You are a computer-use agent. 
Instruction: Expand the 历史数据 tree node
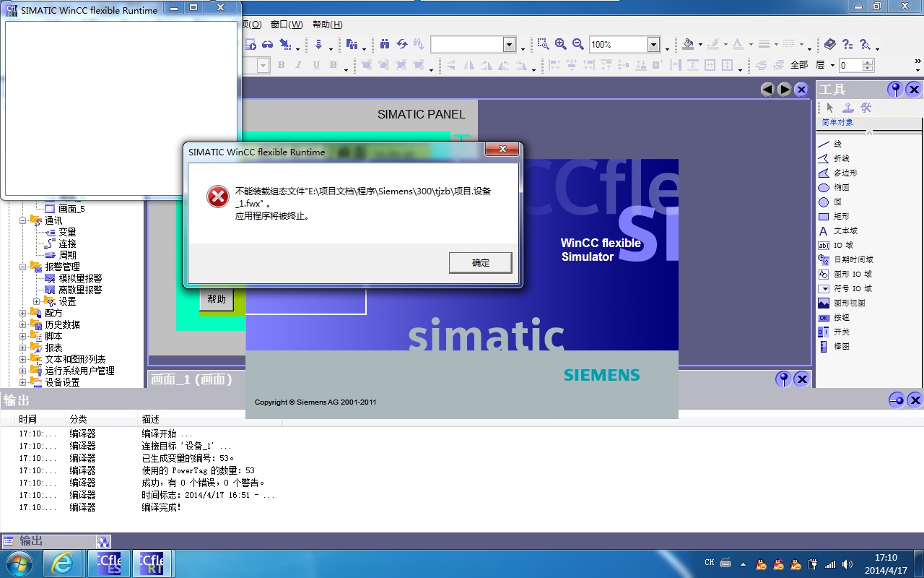23,324
